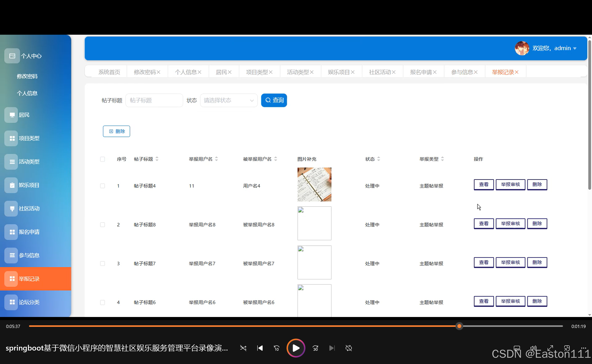592x364 pixels.
Task: Click the 查询 search button
Action: pos(274,100)
